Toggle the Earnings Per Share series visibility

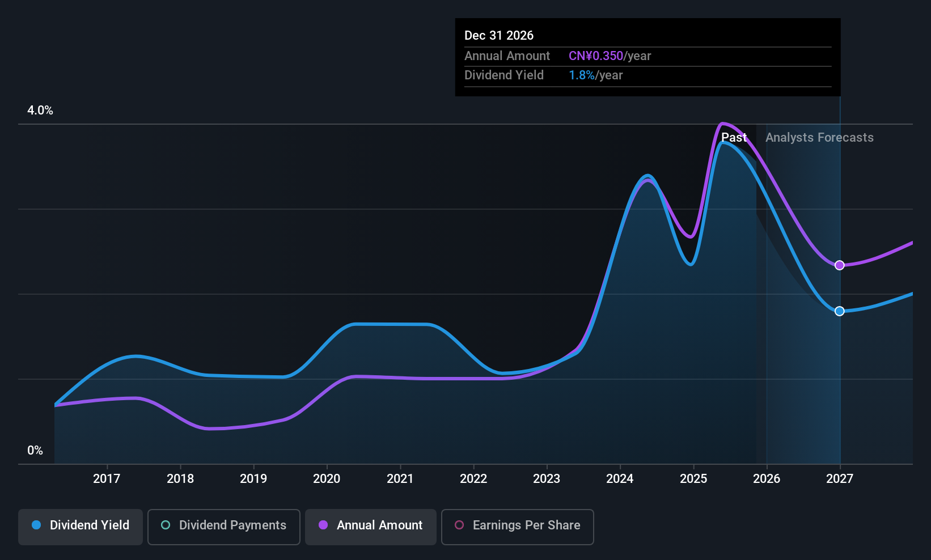coord(517,525)
